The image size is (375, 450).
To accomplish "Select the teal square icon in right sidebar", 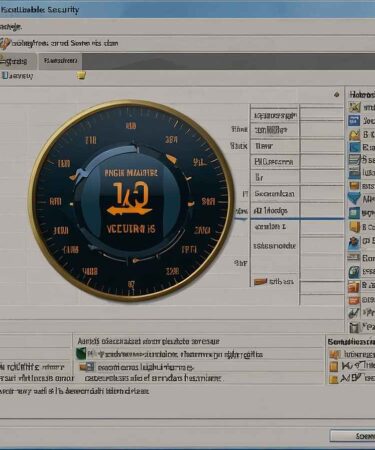I will point(354,212).
